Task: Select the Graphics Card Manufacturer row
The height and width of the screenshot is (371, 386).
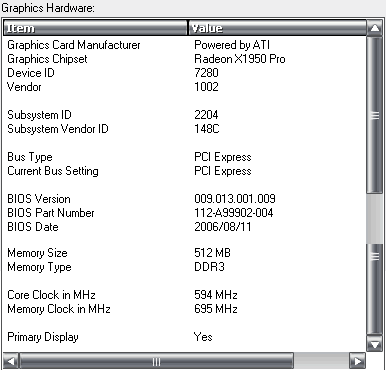Action: tap(185, 45)
